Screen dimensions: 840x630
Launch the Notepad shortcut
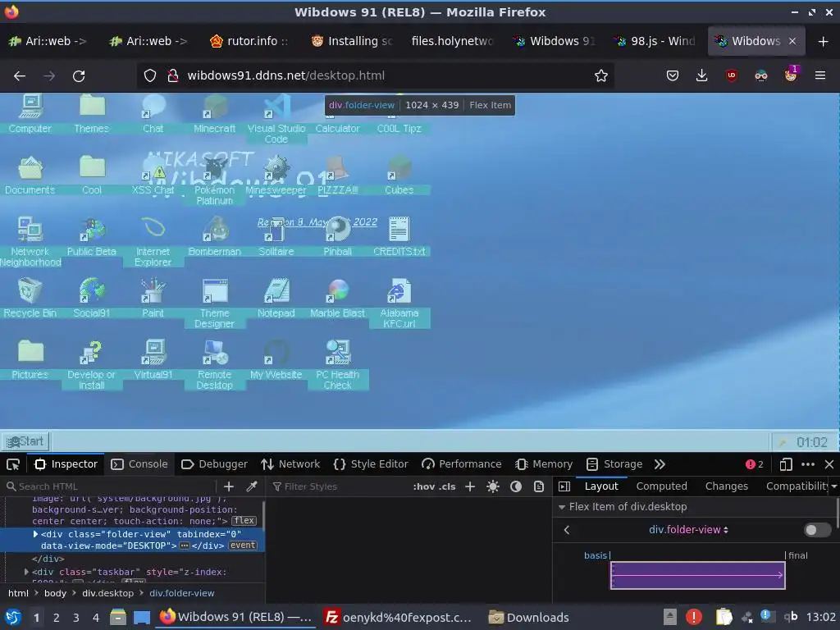click(x=276, y=299)
